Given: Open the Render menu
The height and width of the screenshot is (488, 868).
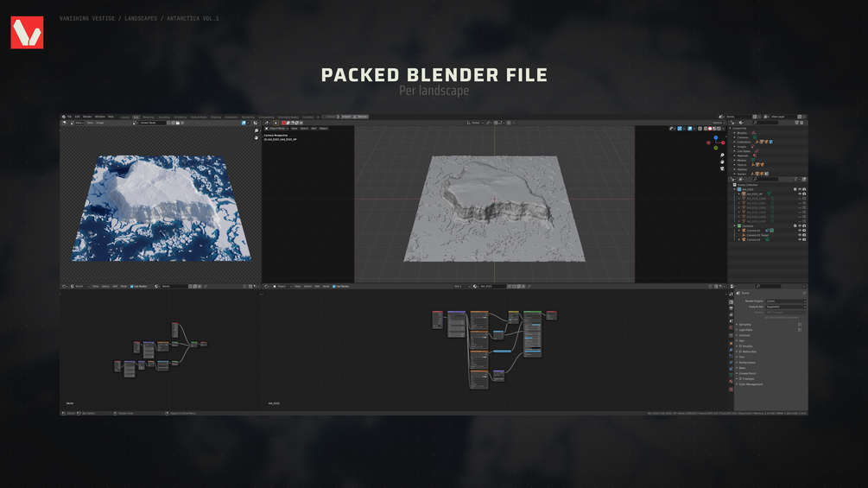Looking at the screenshot, I should [87, 117].
